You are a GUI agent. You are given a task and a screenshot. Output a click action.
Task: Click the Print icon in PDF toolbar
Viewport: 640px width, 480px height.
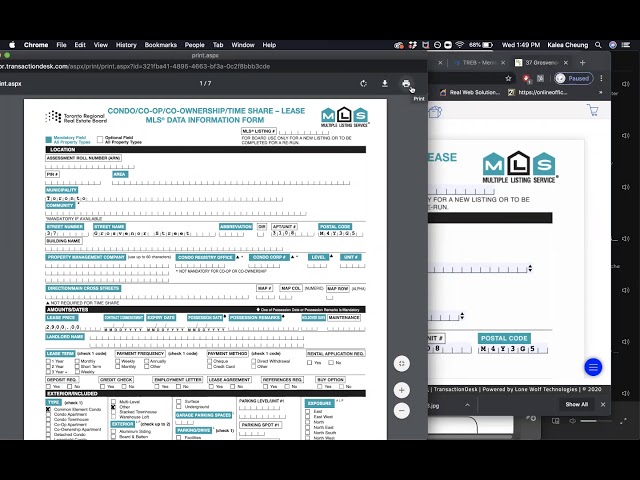406,84
